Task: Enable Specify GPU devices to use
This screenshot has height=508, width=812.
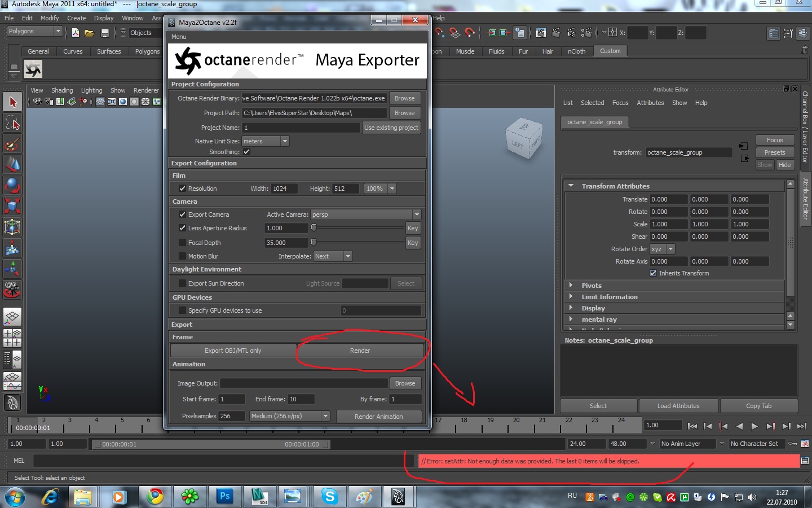Action: pyautogui.click(x=182, y=310)
